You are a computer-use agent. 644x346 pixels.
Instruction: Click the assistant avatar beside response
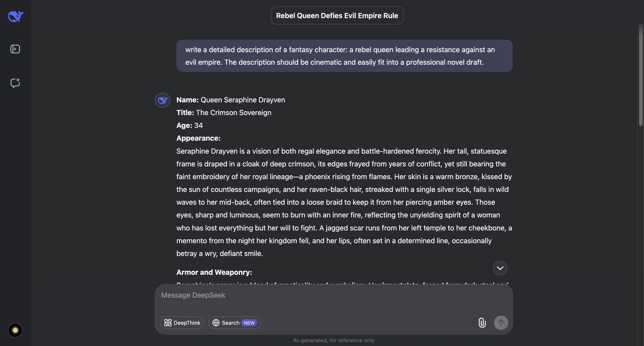[163, 100]
